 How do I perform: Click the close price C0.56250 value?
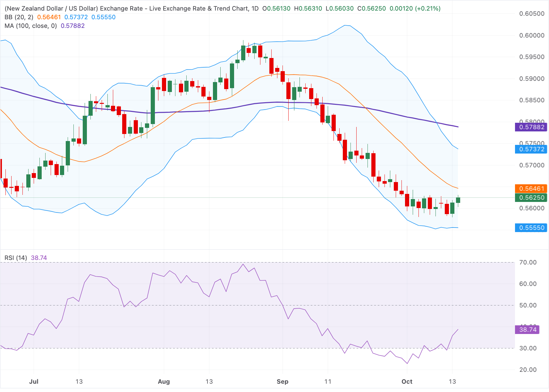click(x=372, y=8)
